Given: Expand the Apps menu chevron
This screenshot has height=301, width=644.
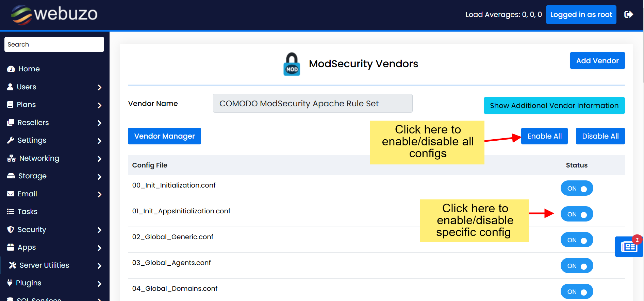Looking at the screenshot, I should (x=99, y=248).
